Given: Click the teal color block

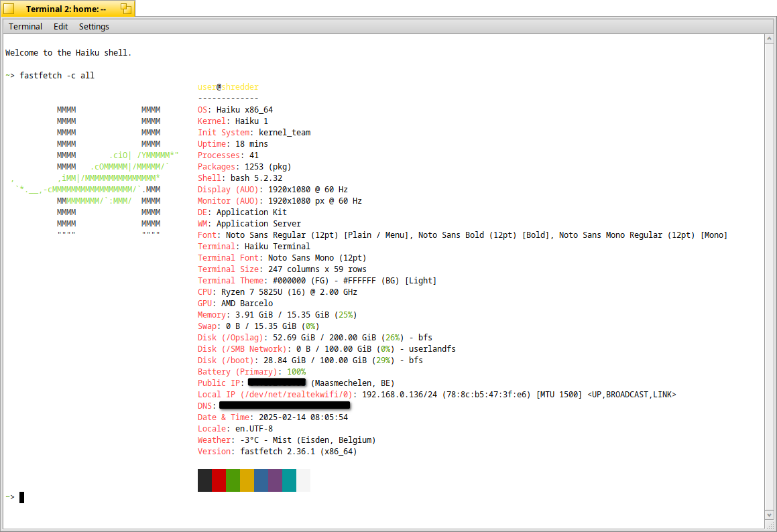Looking at the screenshot, I should (290, 480).
